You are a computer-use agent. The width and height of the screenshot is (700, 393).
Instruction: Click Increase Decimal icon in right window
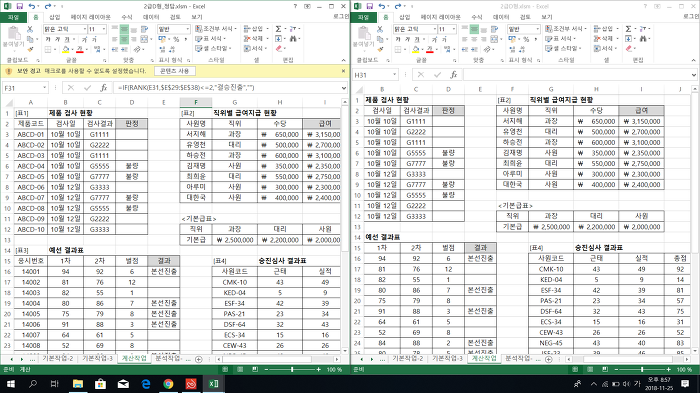click(x=512, y=49)
